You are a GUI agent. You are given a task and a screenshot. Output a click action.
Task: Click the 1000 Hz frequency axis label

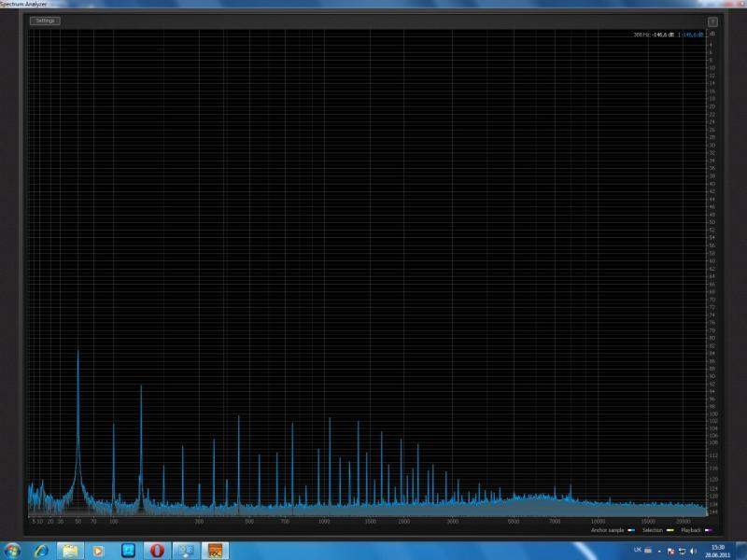[x=324, y=521]
